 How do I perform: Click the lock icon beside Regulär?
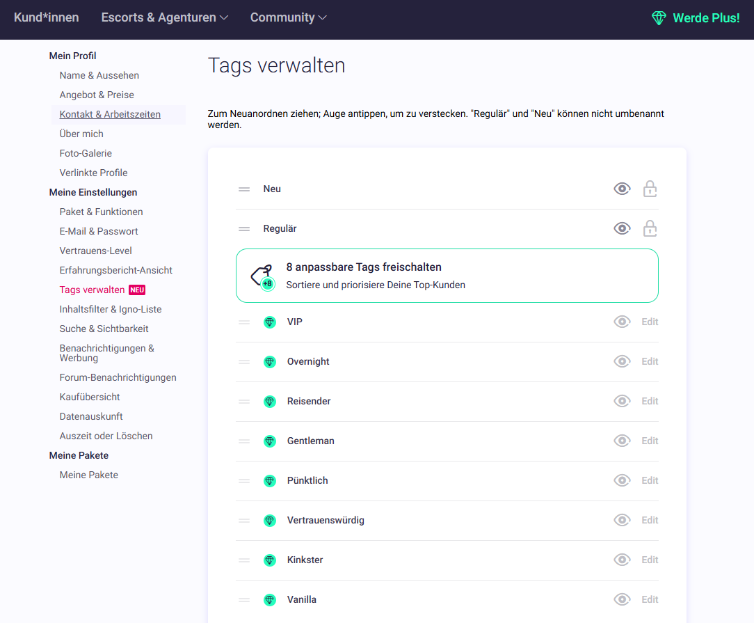pos(650,229)
